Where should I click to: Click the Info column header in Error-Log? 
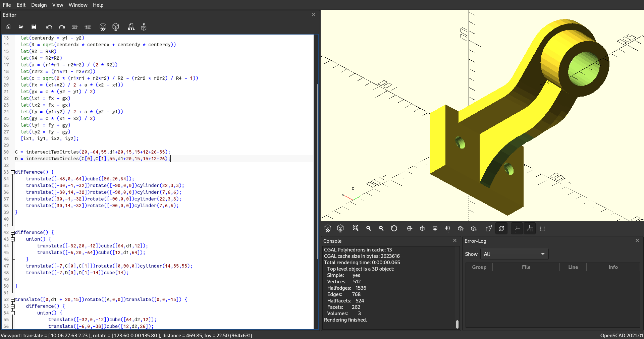(613, 267)
